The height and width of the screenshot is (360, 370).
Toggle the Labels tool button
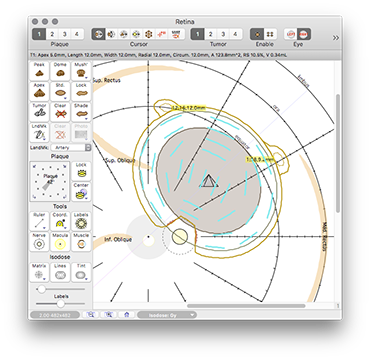point(81,221)
